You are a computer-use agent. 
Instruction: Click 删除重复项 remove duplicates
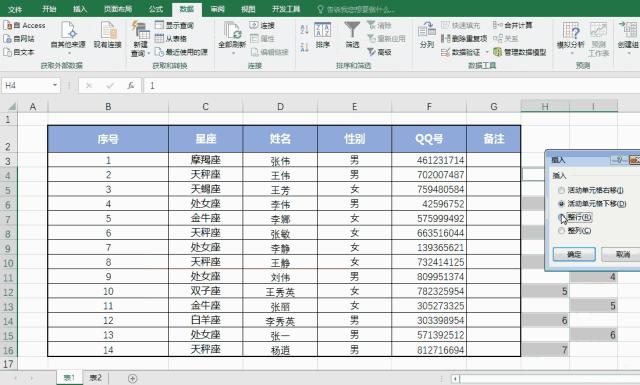464,39
